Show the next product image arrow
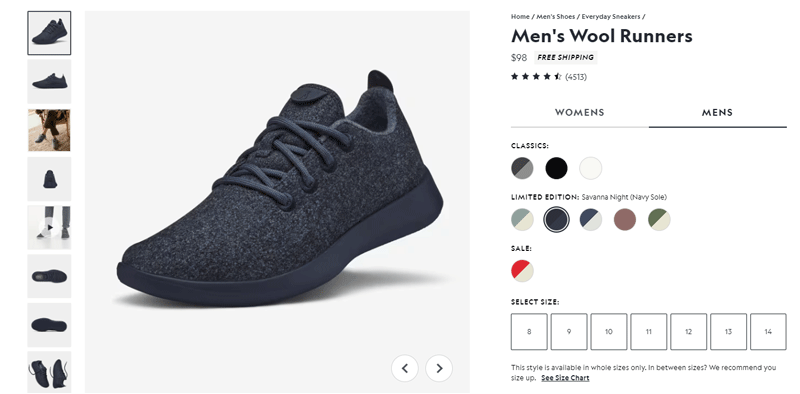 (439, 368)
